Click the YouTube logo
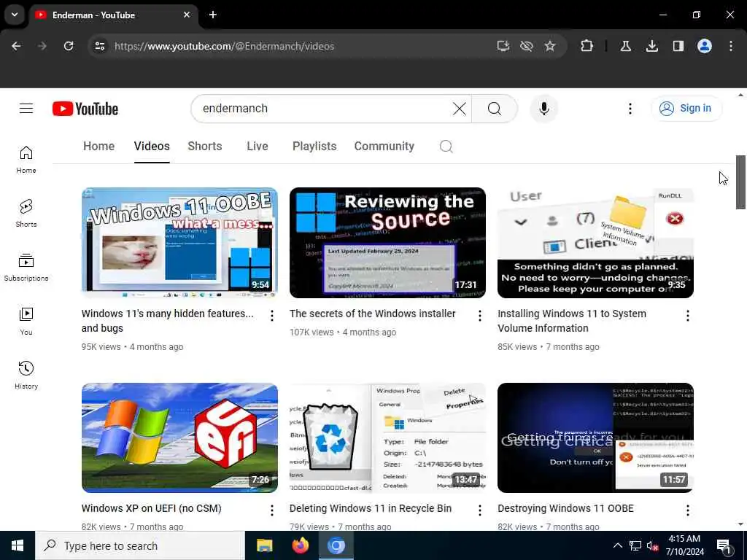Image resolution: width=747 pixels, height=560 pixels. coord(85,109)
